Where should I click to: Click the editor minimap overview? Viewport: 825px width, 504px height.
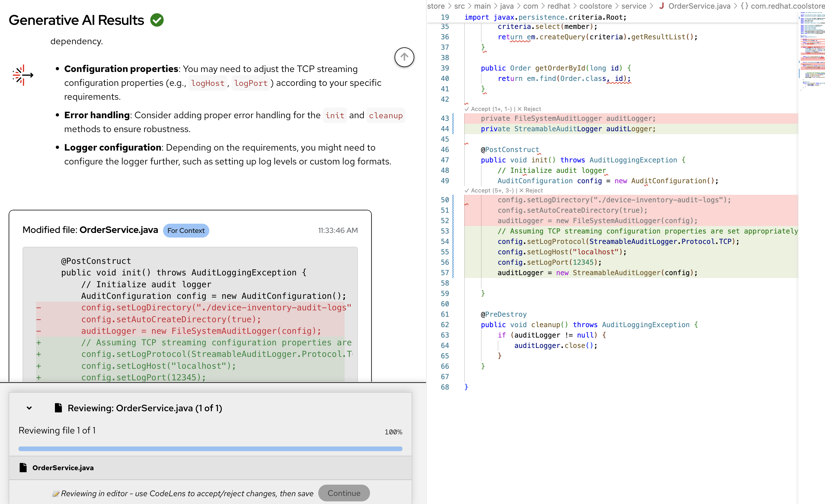click(812, 50)
